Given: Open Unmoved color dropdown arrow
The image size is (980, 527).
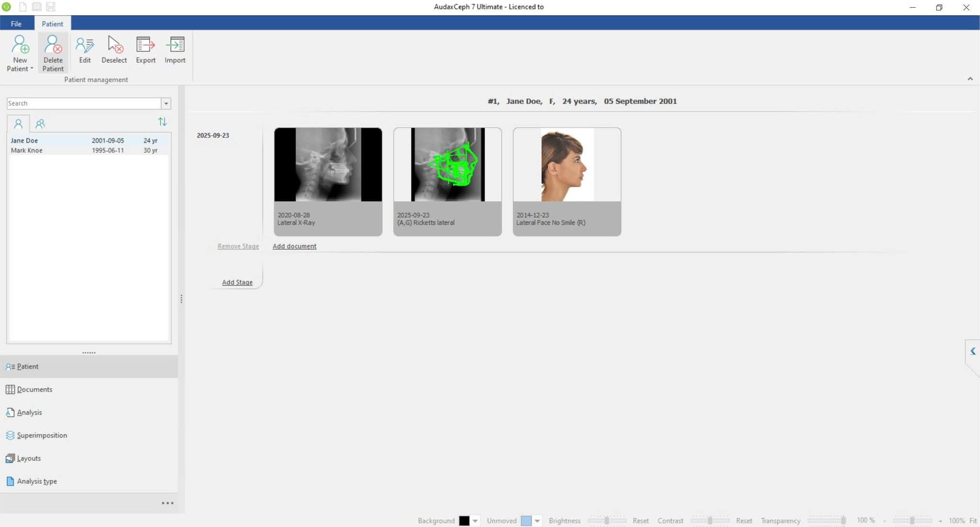Looking at the screenshot, I should click(x=537, y=521).
